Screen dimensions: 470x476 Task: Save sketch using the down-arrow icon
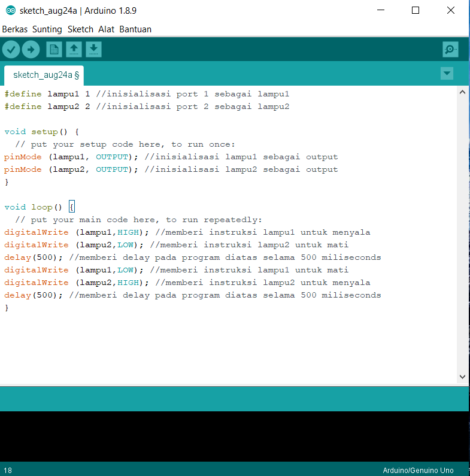[93, 49]
